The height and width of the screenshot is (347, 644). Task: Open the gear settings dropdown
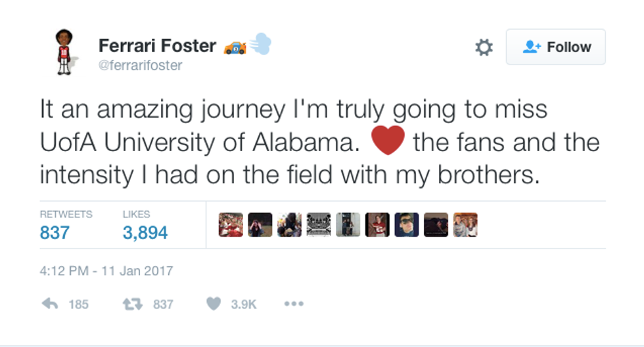tap(484, 47)
